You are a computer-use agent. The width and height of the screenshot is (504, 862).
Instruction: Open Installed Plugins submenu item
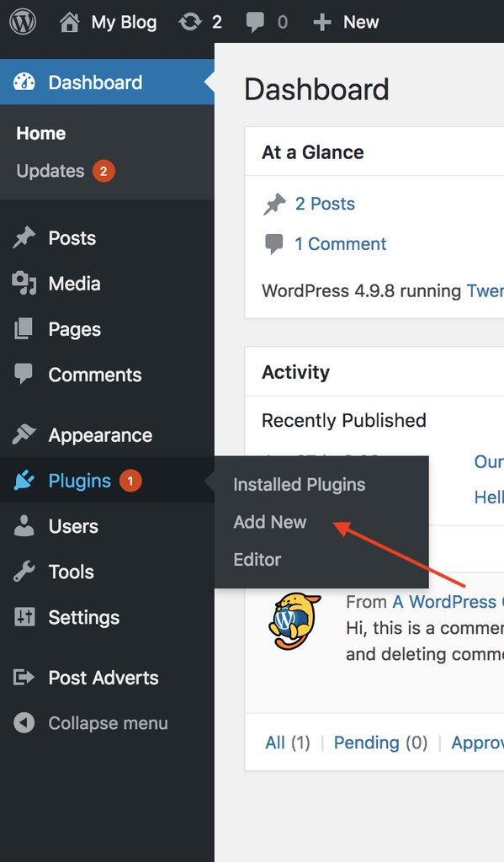point(299,484)
